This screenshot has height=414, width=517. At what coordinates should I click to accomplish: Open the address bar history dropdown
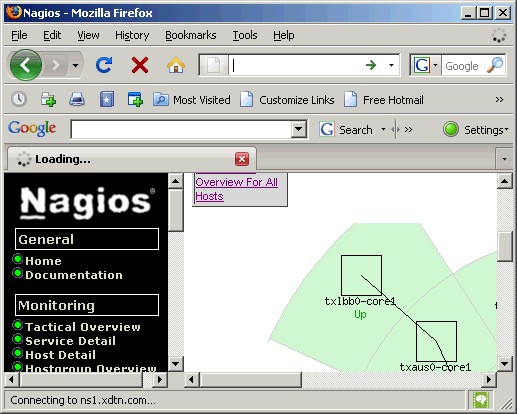tap(391, 65)
